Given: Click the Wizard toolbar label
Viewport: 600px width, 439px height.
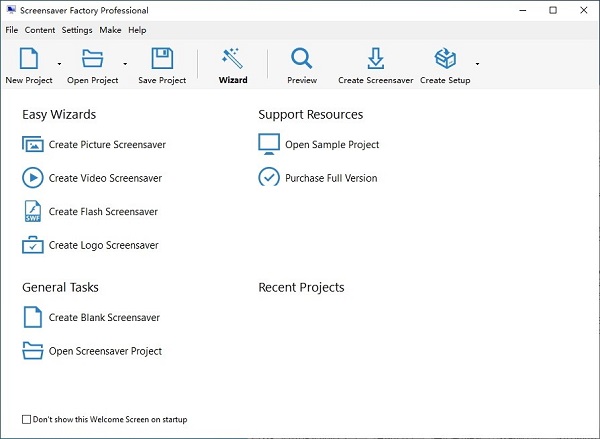Looking at the screenshot, I should pos(233,80).
